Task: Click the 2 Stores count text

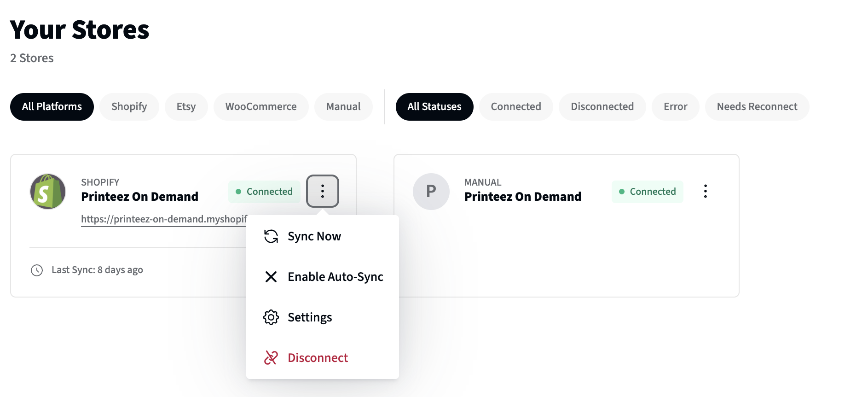Action: coord(32,58)
